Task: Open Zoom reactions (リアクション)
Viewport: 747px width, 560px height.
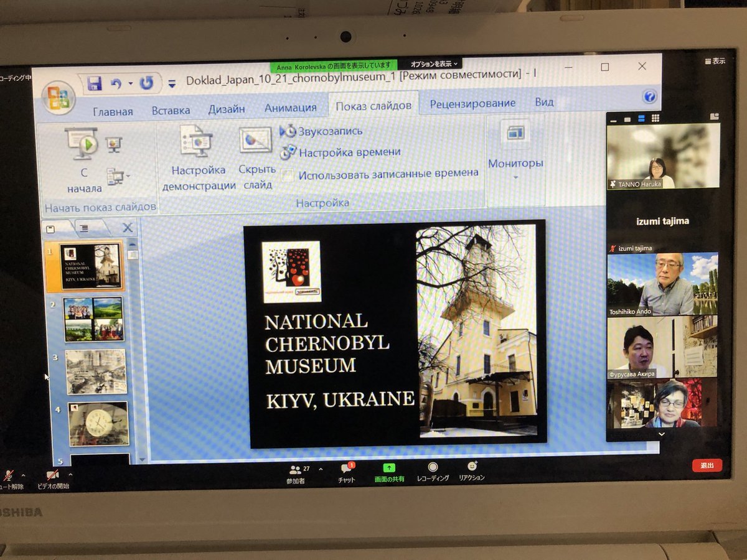Action: pos(472,471)
